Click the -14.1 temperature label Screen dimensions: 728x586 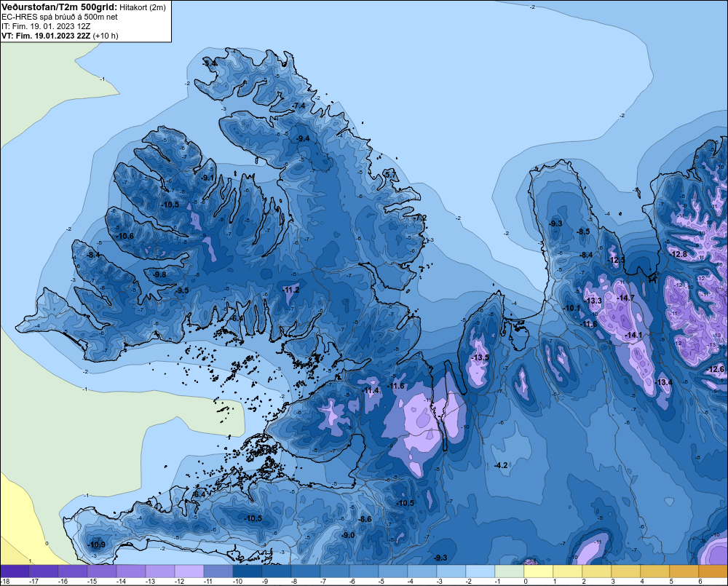pos(633,335)
